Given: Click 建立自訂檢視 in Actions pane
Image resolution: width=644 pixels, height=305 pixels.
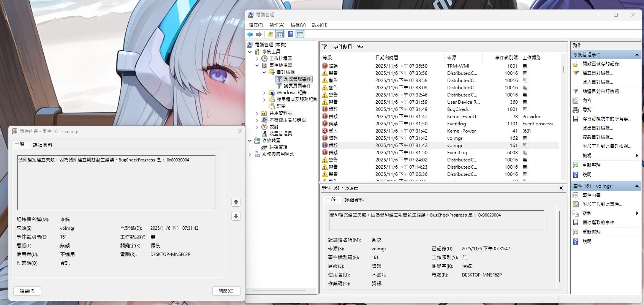Looking at the screenshot, I should (598, 73).
